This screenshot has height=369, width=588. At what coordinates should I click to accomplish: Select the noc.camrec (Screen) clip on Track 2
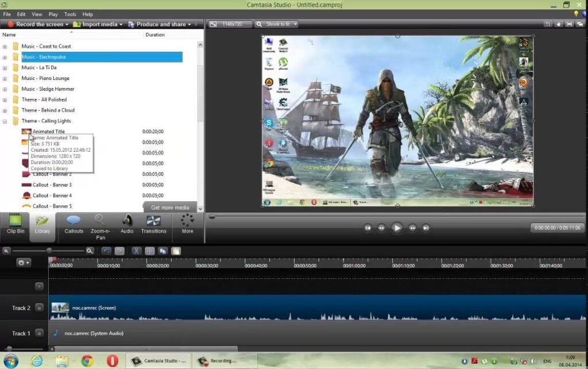pyautogui.click(x=317, y=307)
